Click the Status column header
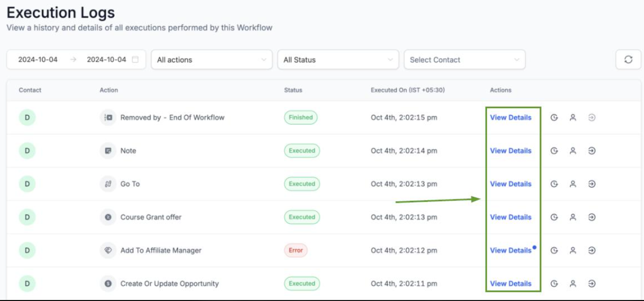This screenshot has height=301, width=644. [x=293, y=90]
